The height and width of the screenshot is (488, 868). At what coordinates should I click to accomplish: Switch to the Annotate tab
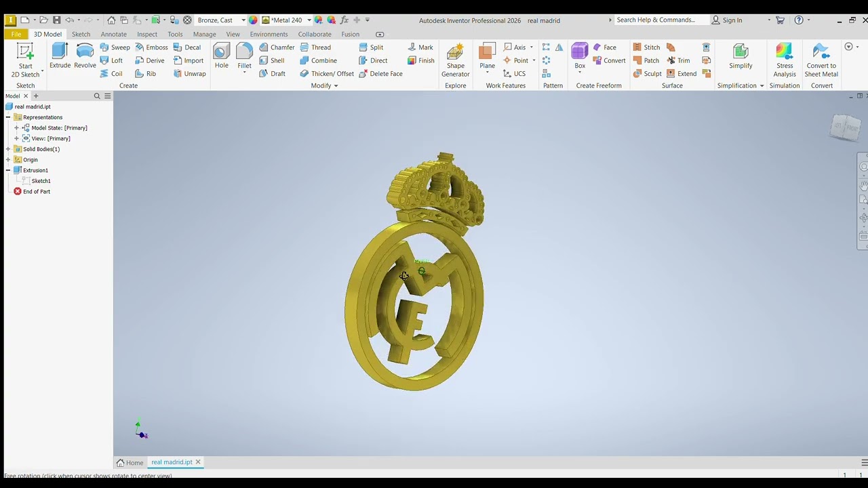113,34
